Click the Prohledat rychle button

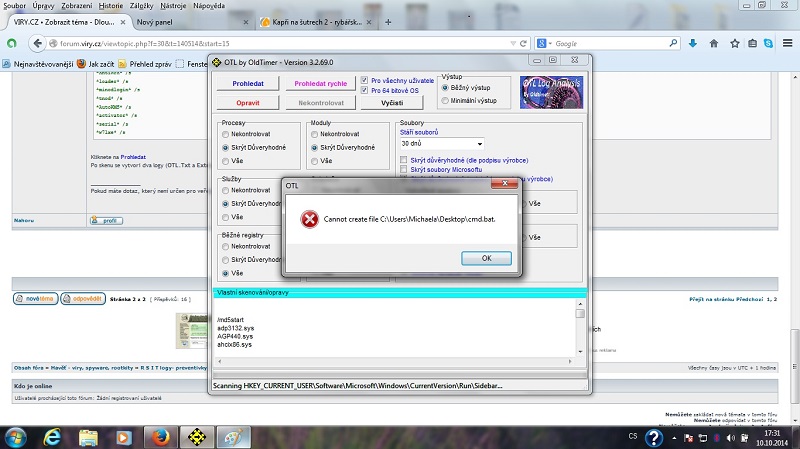pos(320,83)
